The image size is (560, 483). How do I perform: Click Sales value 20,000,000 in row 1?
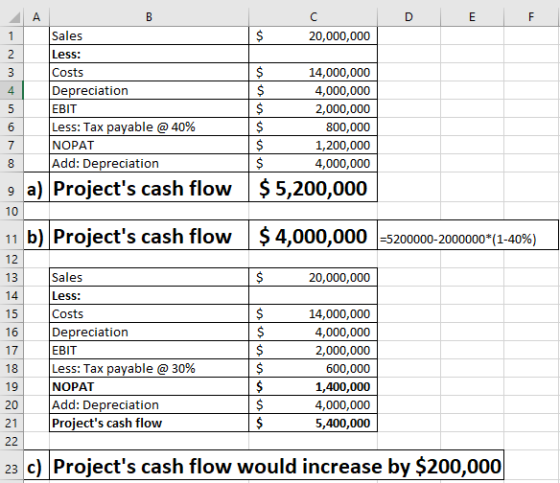[313, 36]
